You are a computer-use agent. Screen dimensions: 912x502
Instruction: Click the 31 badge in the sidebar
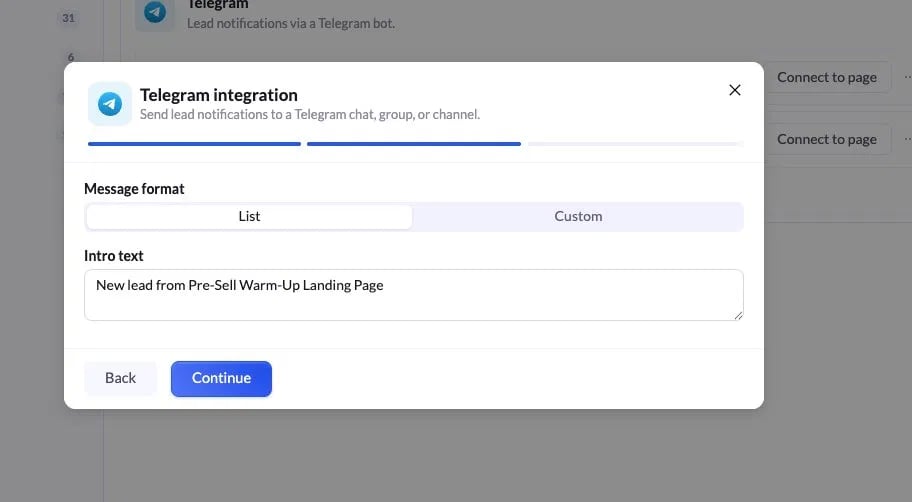(x=69, y=18)
